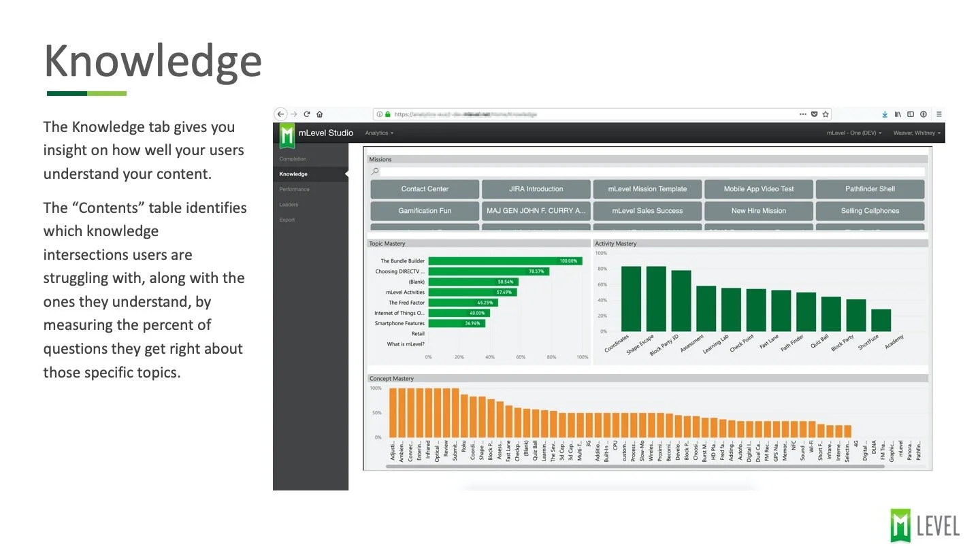Select the Mobile App Video Test mission
980x551 pixels.
click(x=759, y=189)
